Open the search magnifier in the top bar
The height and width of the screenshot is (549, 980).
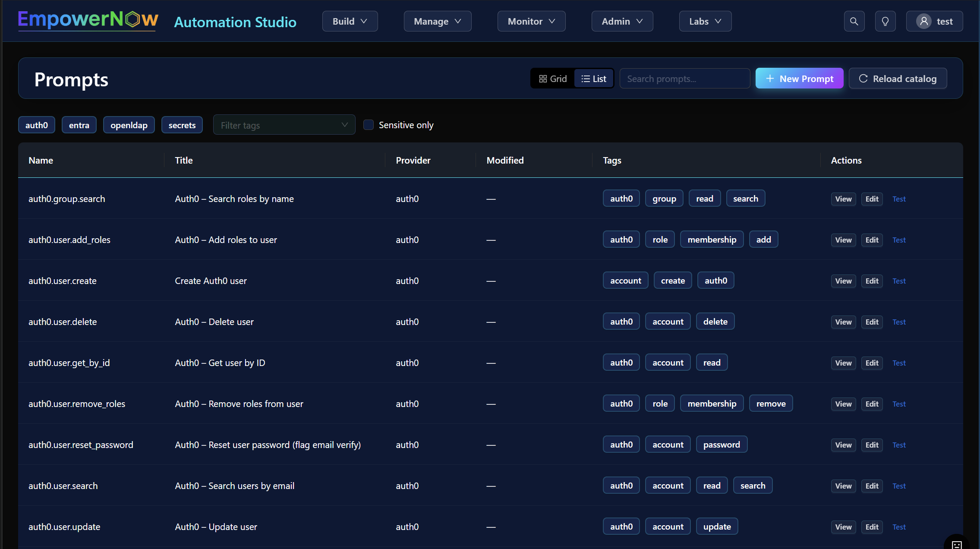(x=854, y=21)
